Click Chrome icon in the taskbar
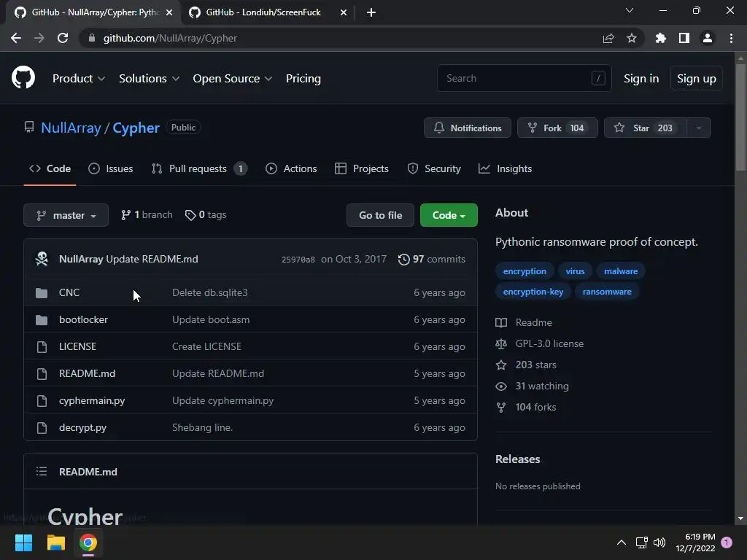The width and height of the screenshot is (747, 560). (x=88, y=542)
